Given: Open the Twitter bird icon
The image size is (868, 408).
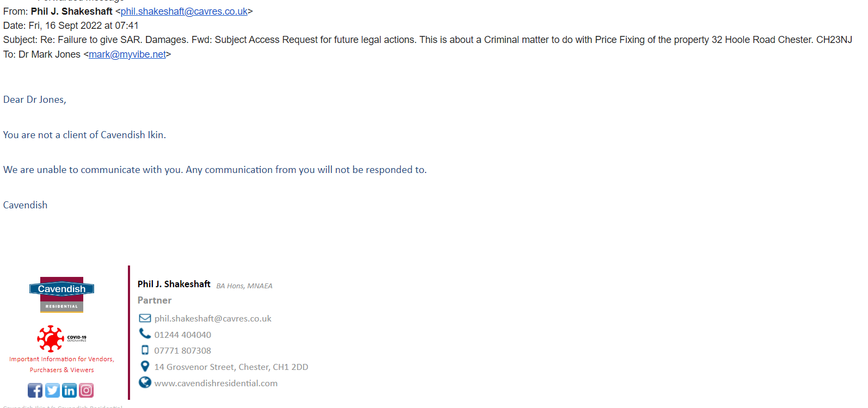Looking at the screenshot, I should point(52,390).
